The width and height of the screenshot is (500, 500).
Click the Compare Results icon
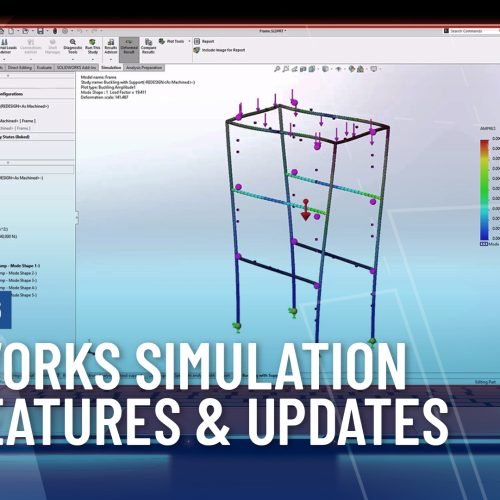[148, 42]
